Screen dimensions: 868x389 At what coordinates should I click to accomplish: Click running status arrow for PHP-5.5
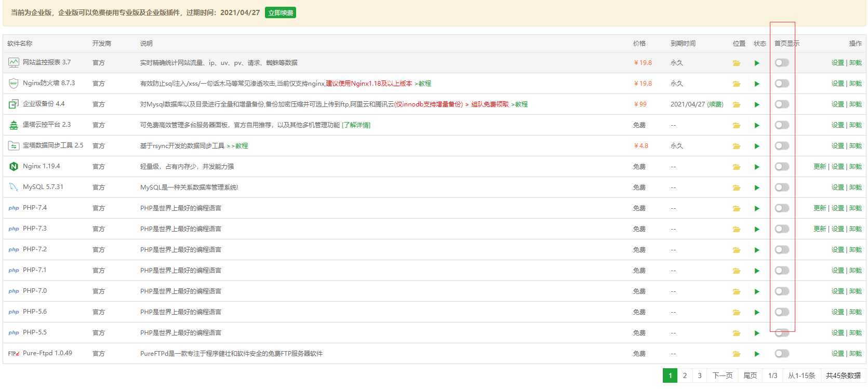757,333
